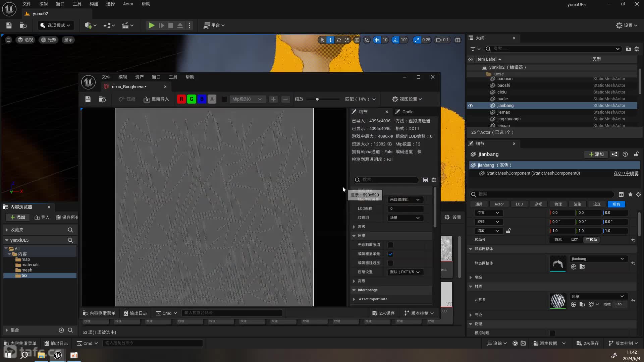Viewport: 644px width, 362px height.
Task: Open the Asset menu in texture editor
Action: click(x=140, y=77)
